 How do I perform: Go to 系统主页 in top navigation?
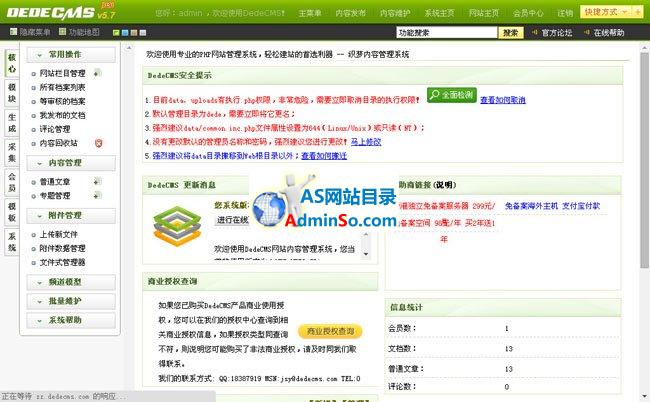pyautogui.click(x=439, y=13)
